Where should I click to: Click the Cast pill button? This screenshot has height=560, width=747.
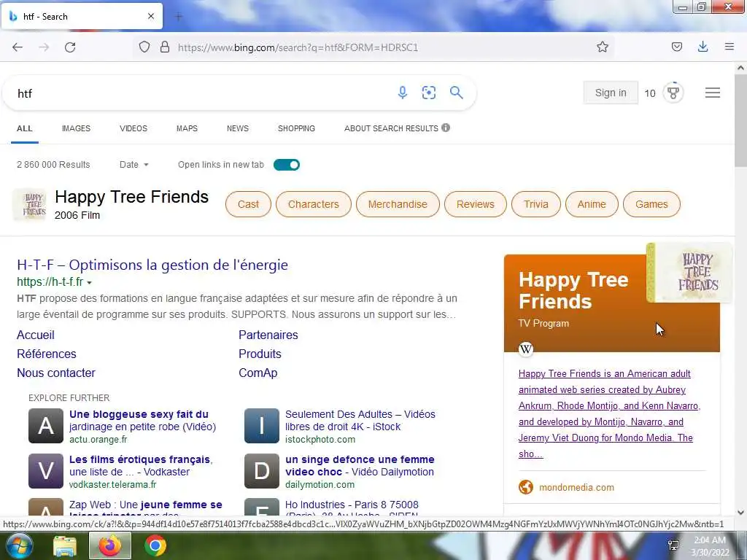[248, 204]
